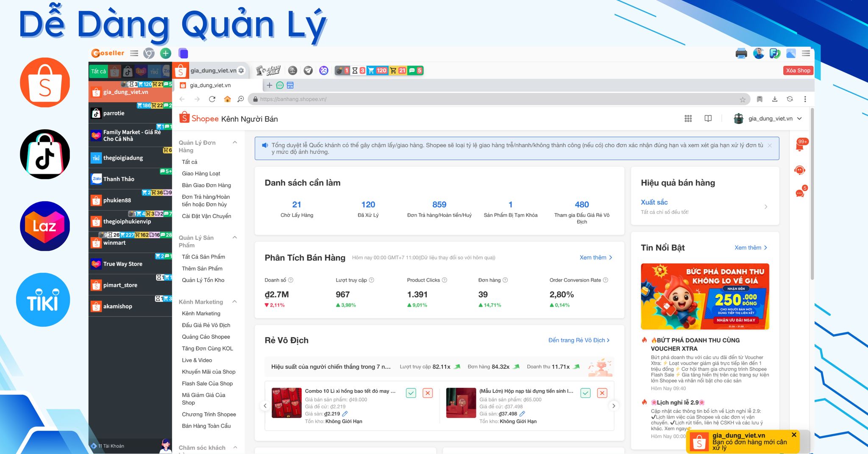Approve the Combo 10 Lì xì product checkmark
Viewport: 868px width, 454px height.
[x=411, y=393]
